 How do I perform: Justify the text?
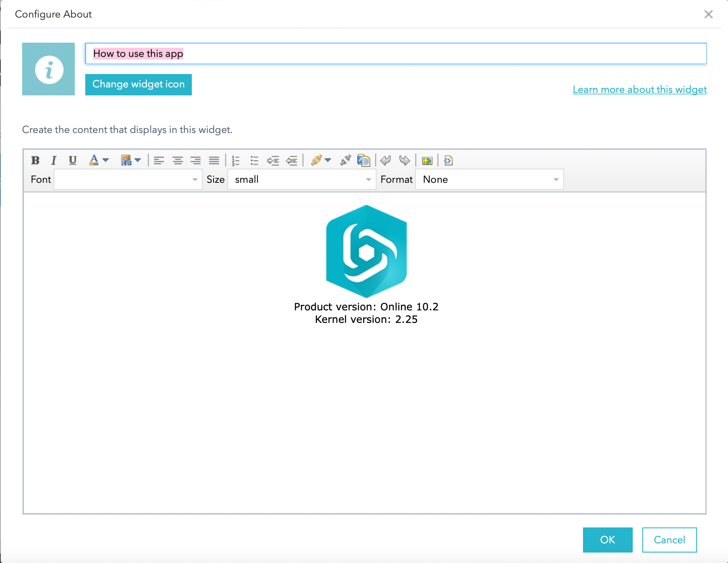pyautogui.click(x=214, y=160)
